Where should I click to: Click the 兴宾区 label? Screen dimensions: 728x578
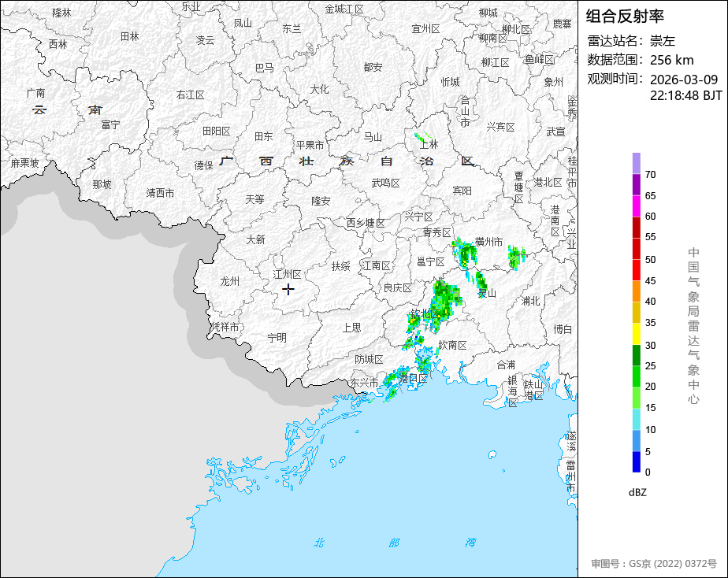point(500,127)
